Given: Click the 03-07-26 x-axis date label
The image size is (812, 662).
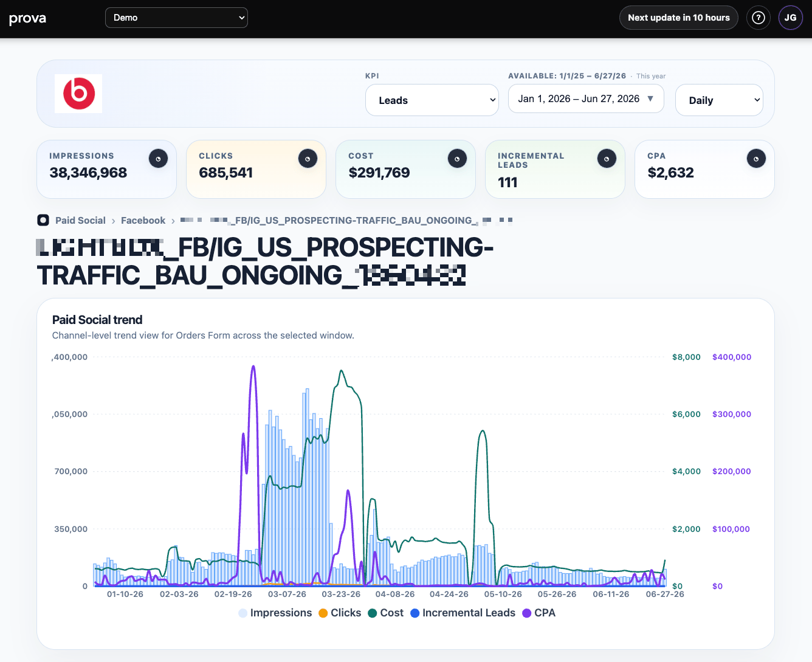Looking at the screenshot, I should (287, 594).
